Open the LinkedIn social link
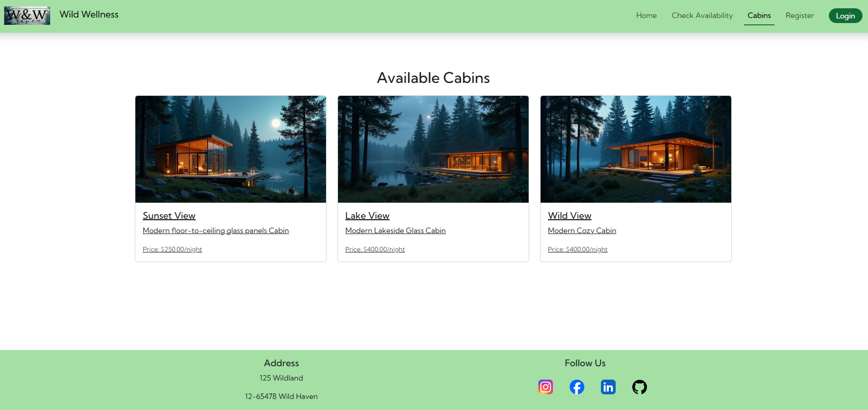 pyautogui.click(x=608, y=387)
